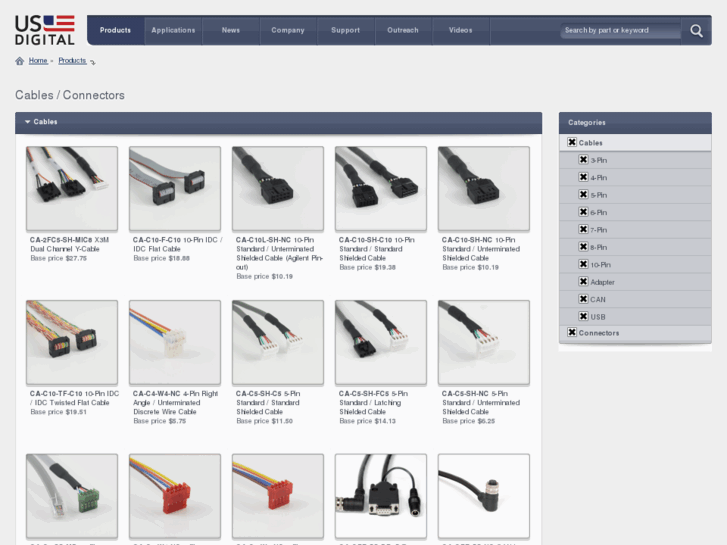Viewport: 727px width, 545px height.
Task: Click CA-C5-SH-NC 5-Pin Unterminated title
Action: pyautogui.click(x=481, y=403)
